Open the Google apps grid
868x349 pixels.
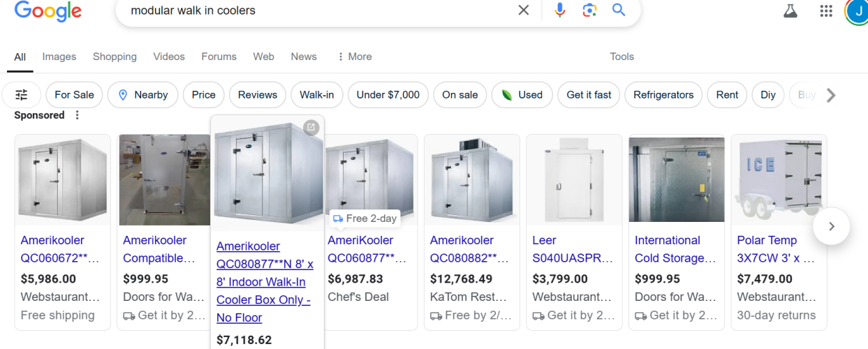[826, 11]
